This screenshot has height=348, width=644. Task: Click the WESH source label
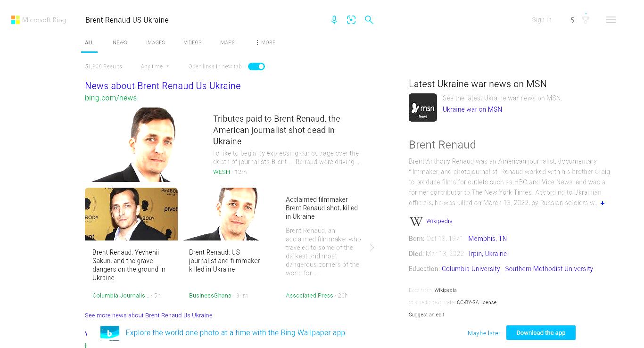click(x=222, y=172)
